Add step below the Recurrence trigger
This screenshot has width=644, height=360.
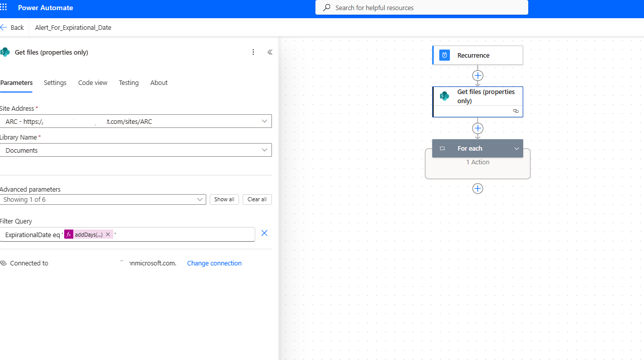pos(478,75)
